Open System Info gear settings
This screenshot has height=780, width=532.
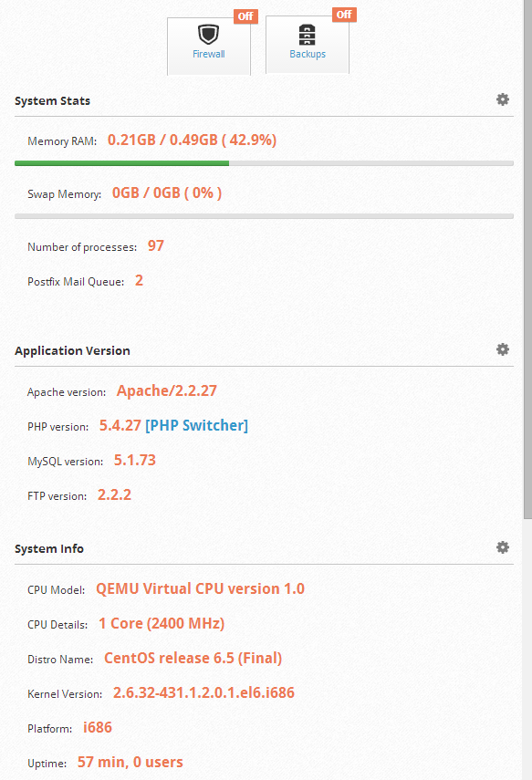click(x=503, y=547)
